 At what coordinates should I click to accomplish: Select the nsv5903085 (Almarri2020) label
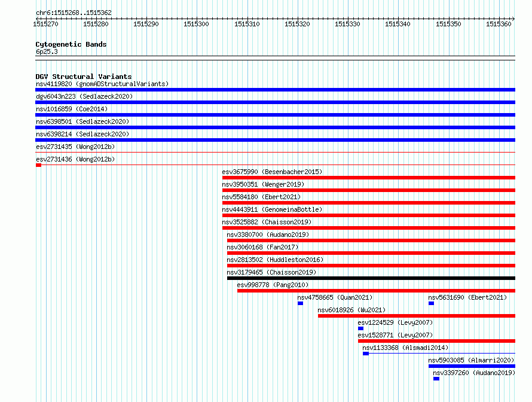click(471, 360)
